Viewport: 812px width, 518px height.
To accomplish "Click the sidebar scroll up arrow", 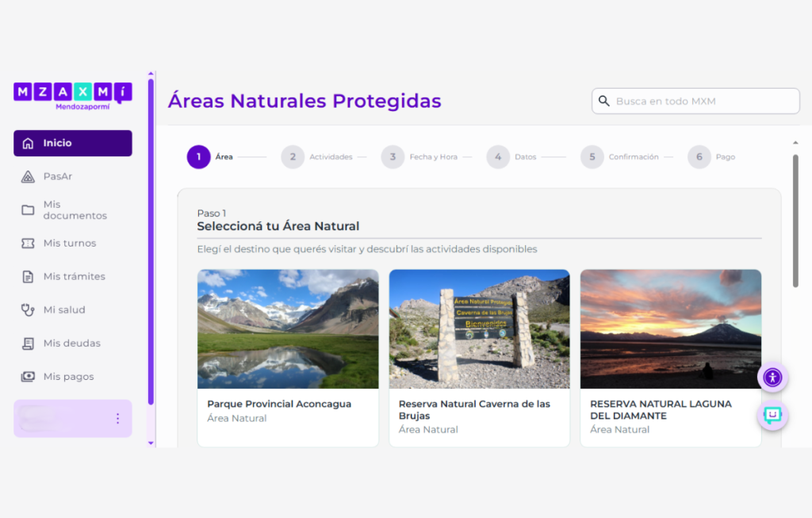I will coord(151,75).
